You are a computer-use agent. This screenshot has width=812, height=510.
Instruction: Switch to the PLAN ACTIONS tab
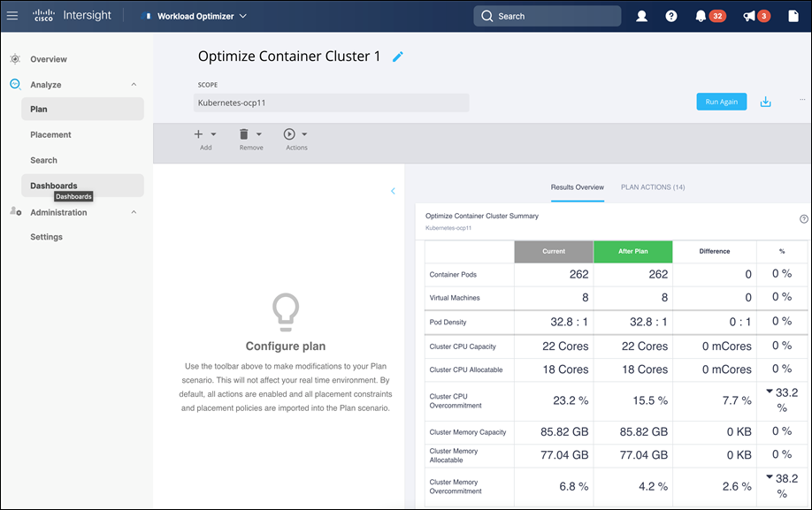(x=652, y=187)
